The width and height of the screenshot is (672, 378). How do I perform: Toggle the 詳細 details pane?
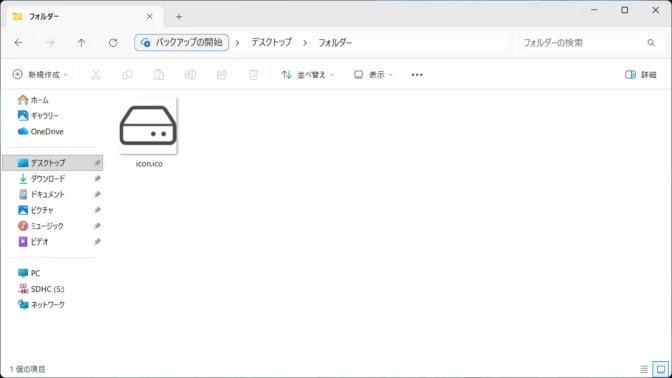641,75
